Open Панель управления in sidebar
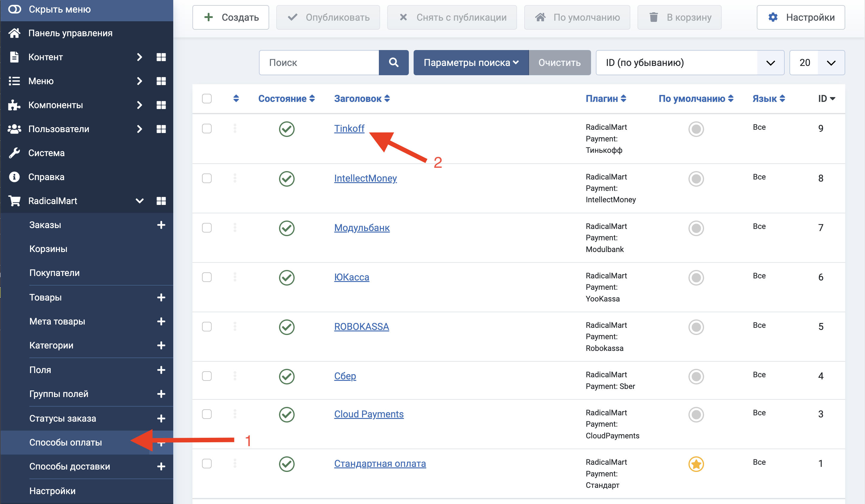 click(70, 33)
